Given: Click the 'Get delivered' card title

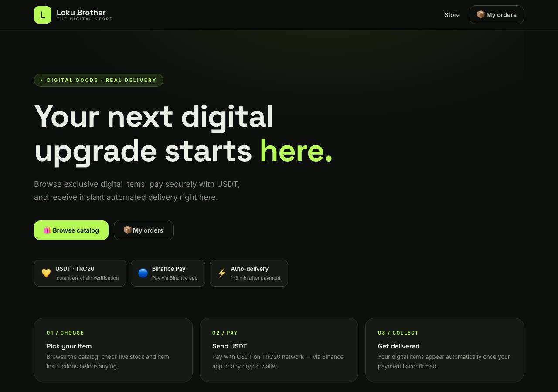Looking at the screenshot, I should (399, 346).
